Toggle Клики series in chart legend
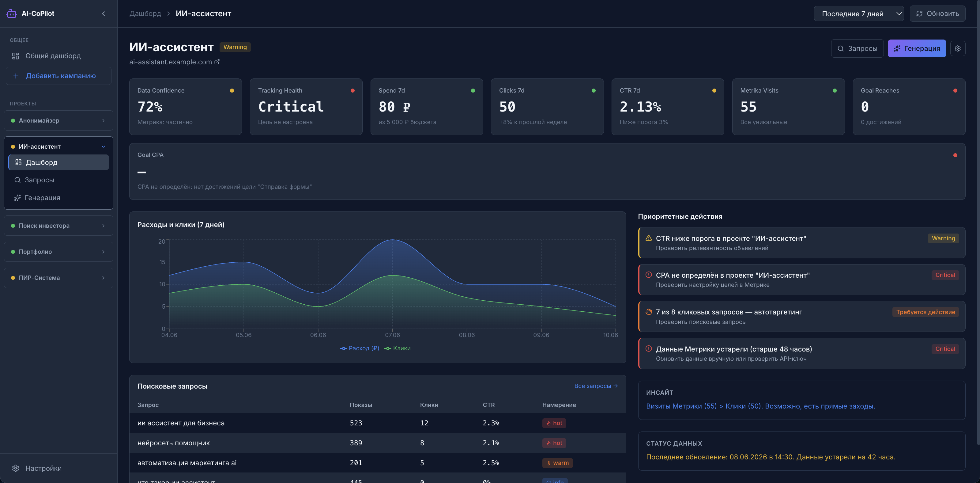This screenshot has height=483, width=980. point(397,348)
